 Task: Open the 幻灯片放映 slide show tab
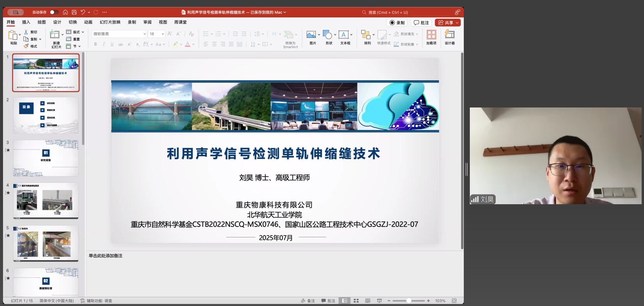(110, 22)
